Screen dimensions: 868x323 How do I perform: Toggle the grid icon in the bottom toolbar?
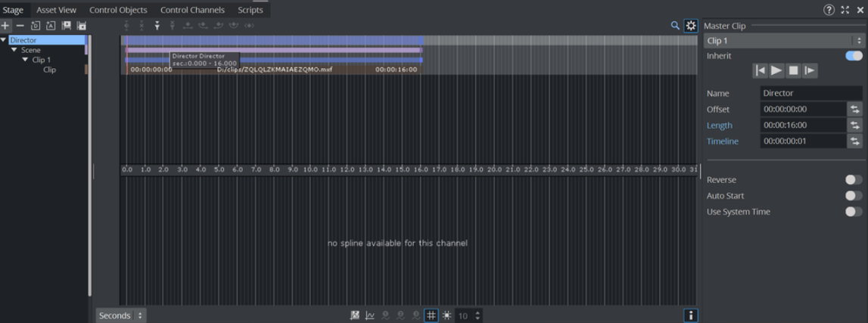(431, 315)
